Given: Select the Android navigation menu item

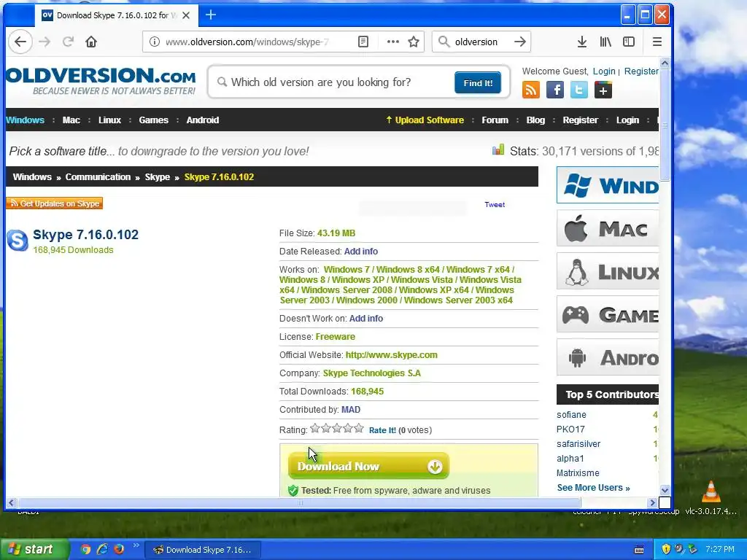Looking at the screenshot, I should [203, 120].
